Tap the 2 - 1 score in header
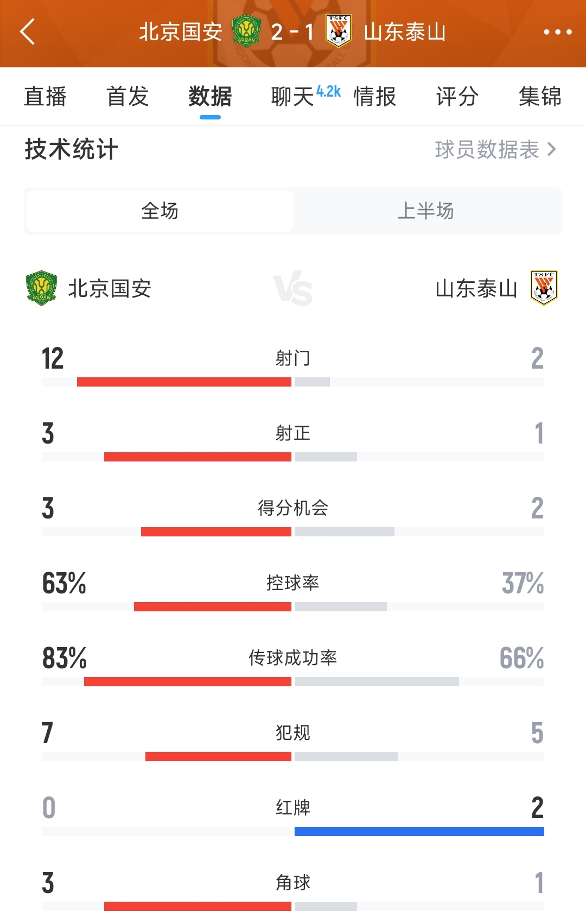Image resolution: width=586 pixels, height=924 pixels. click(x=292, y=32)
